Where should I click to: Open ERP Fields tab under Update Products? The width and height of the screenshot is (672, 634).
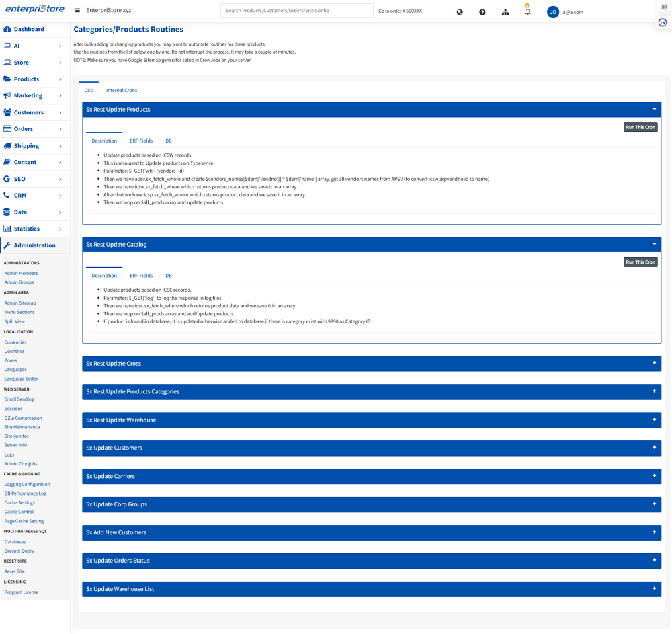(x=141, y=141)
